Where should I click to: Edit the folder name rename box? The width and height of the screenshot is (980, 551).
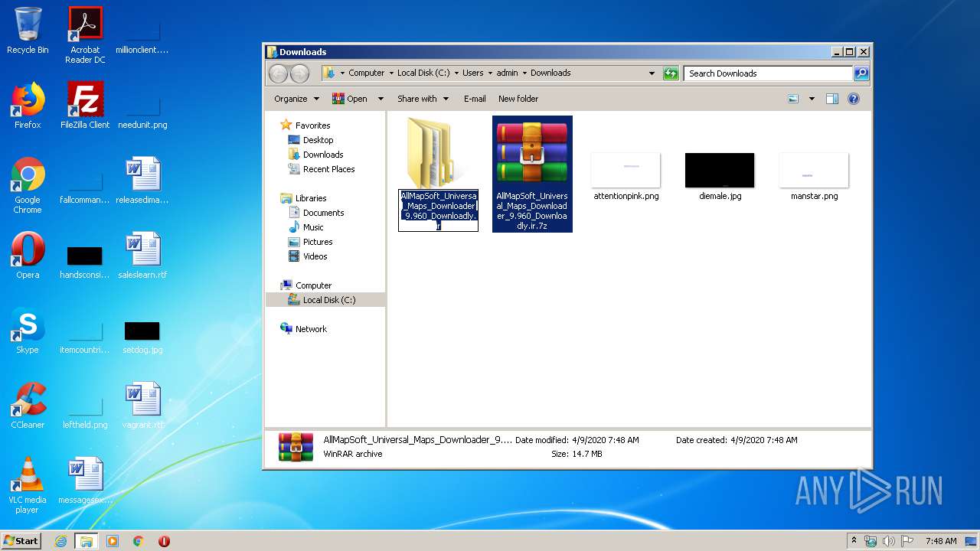tap(439, 210)
